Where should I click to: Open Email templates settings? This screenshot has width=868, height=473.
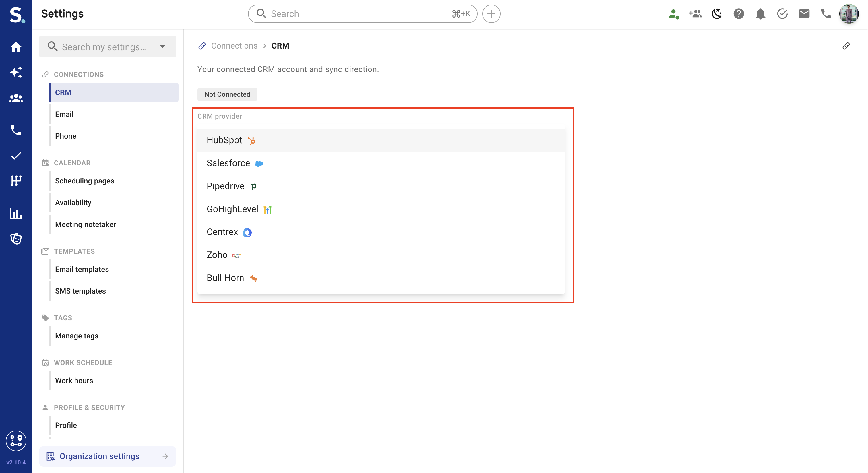(x=114, y=269)
